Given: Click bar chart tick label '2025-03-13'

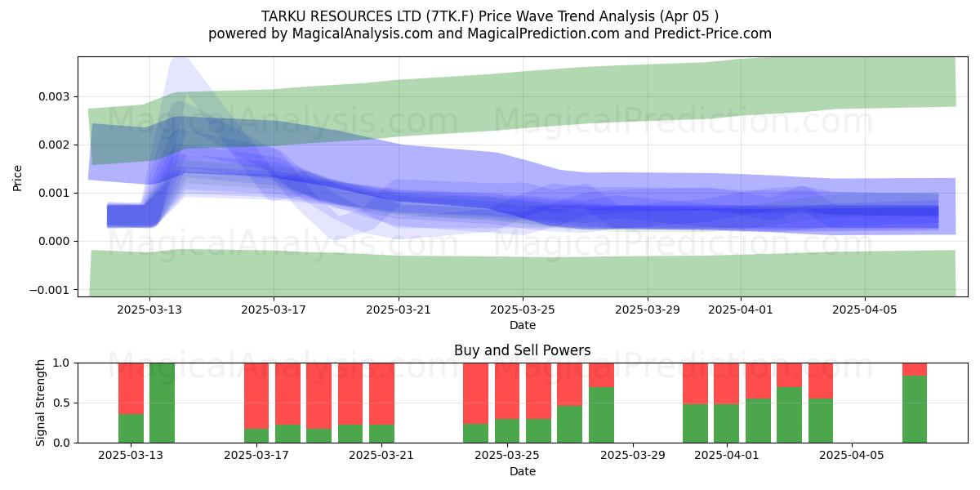Looking at the screenshot, I should tap(131, 455).
